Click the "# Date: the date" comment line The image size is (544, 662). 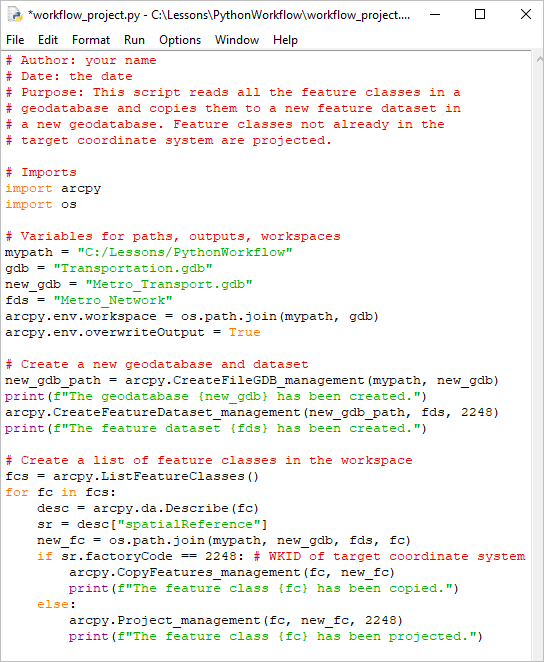[69, 76]
